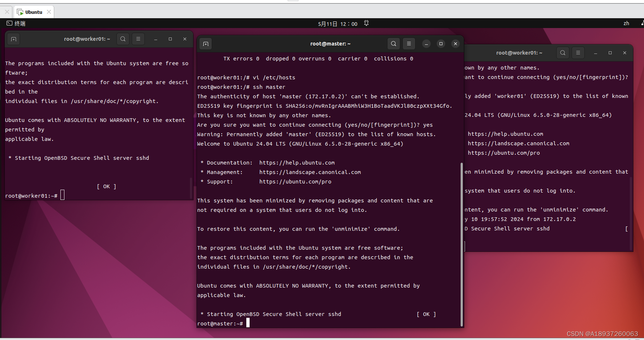The height and width of the screenshot is (340, 644).
Task: Click the scrollbar in left root@worker01 terminal
Action: tap(191, 187)
